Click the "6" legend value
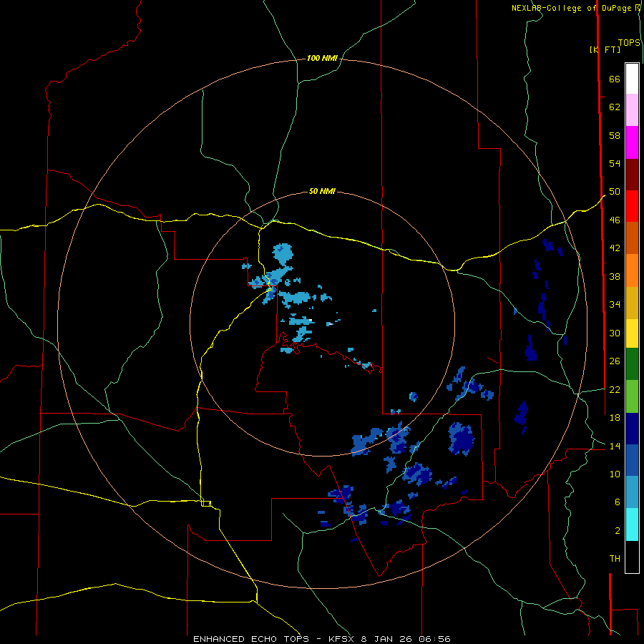 click(617, 502)
